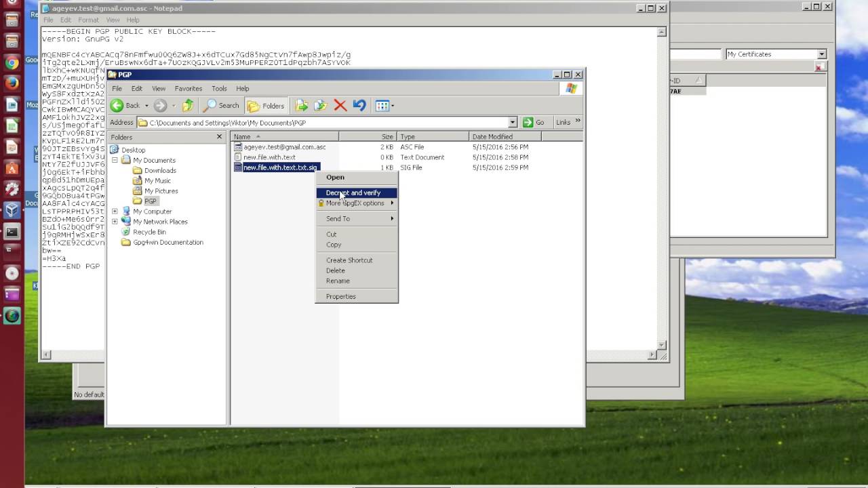Select My Music folder in the tree
This screenshot has height=488, width=868.
(157, 181)
